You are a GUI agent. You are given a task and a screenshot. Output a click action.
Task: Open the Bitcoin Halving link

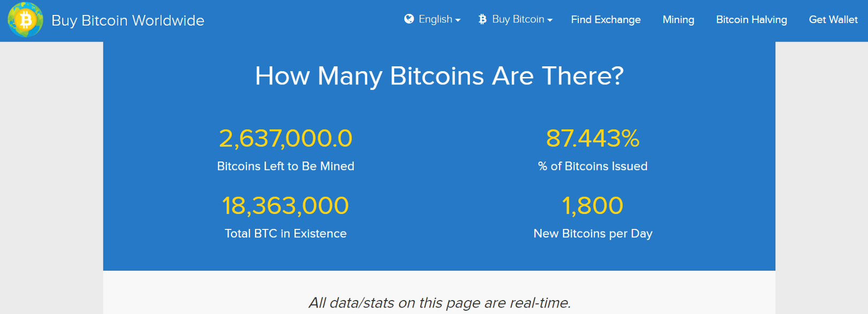(x=751, y=20)
